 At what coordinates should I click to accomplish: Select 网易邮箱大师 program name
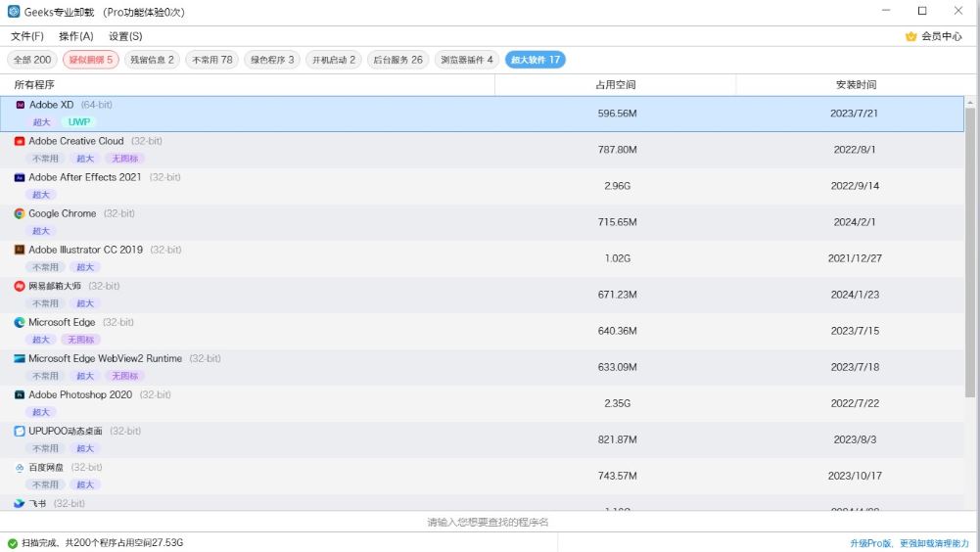pyautogui.click(x=55, y=287)
